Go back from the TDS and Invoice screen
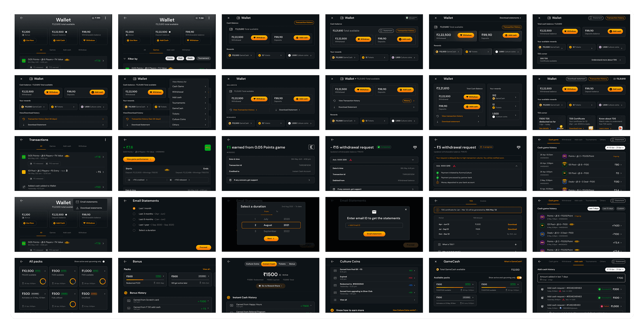Screen dimensions: 644x327 tap(436, 201)
